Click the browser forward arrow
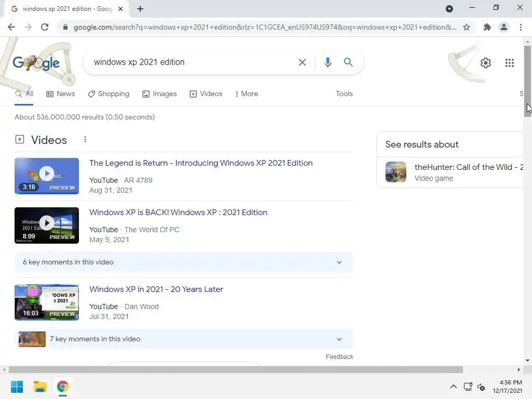 click(x=28, y=27)
